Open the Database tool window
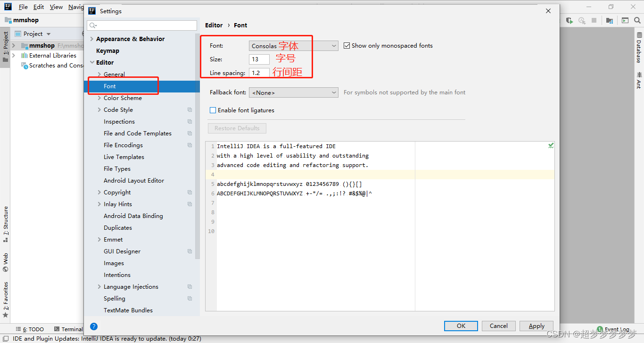 pyautogui.click(x=639, y=48)
